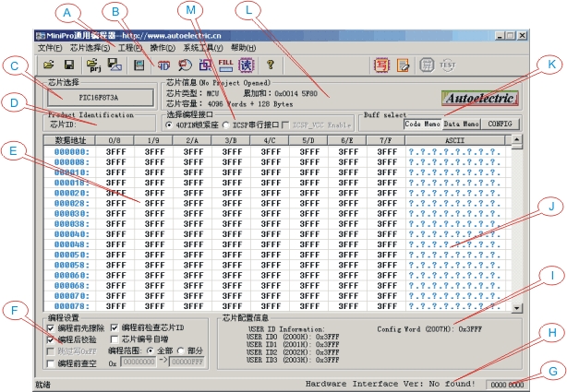Click address row 000028:
The image size is (567, 392).
tap(72, 204)
